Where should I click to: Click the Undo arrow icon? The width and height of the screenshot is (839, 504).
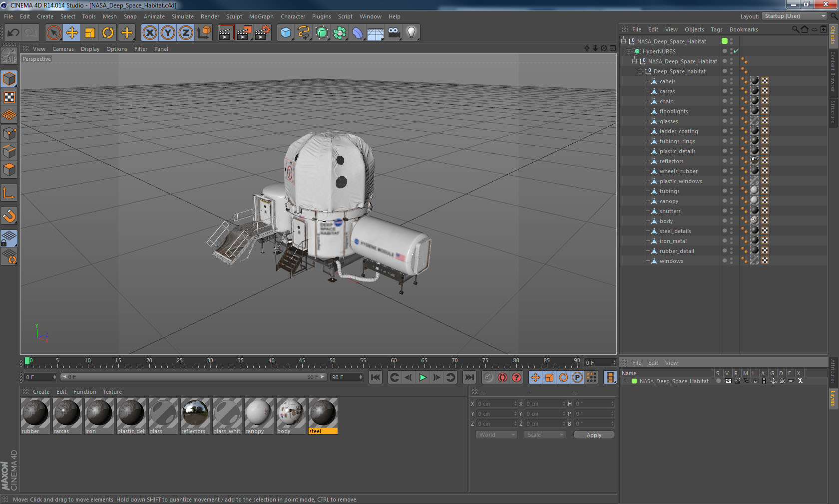(13, 33)
